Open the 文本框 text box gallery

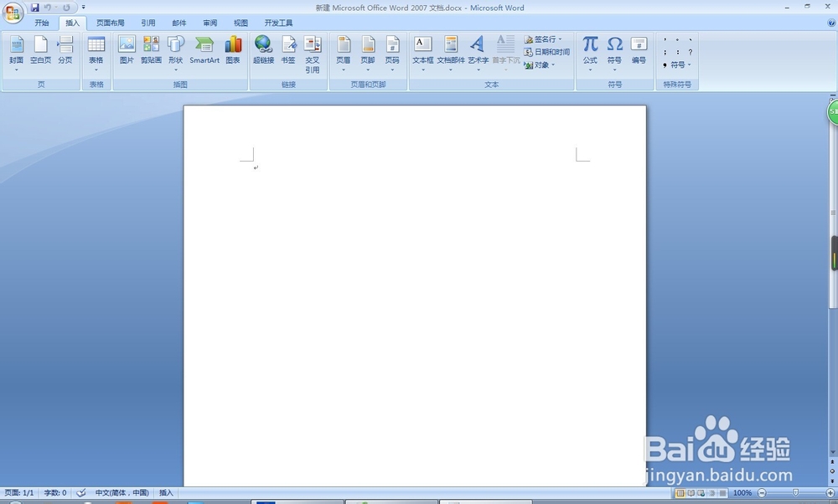[x=422, y=54]
